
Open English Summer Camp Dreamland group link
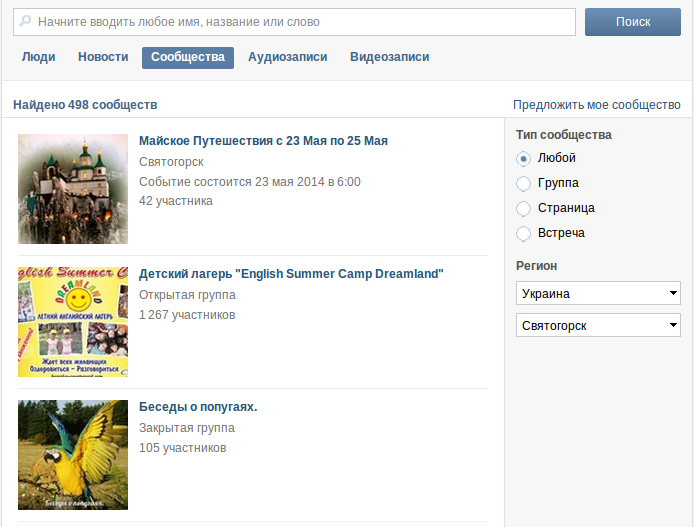291,274
